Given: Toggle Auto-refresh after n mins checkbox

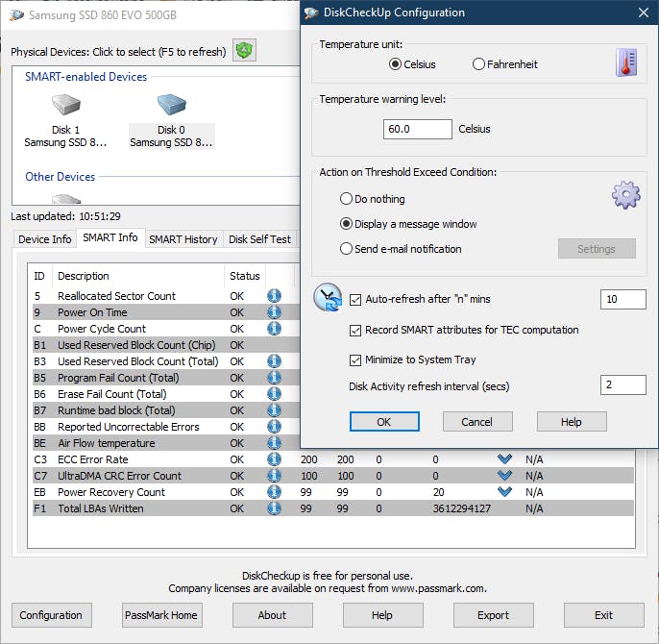Looking at the screenshot, I should point(355,300).
